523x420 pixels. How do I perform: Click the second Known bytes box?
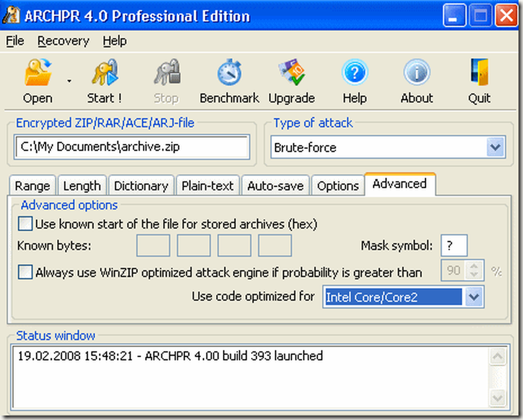click(x=194, y=245)
